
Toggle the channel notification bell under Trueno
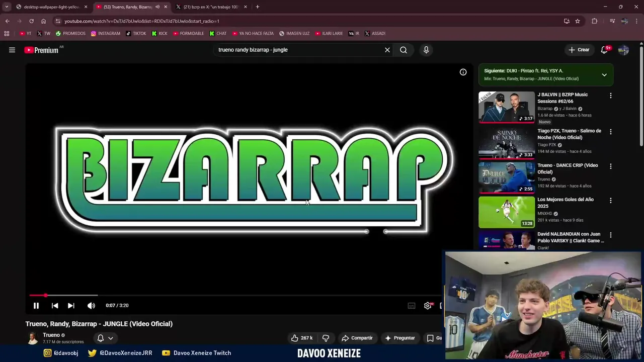pyautogui.click(x=101, y=338)
